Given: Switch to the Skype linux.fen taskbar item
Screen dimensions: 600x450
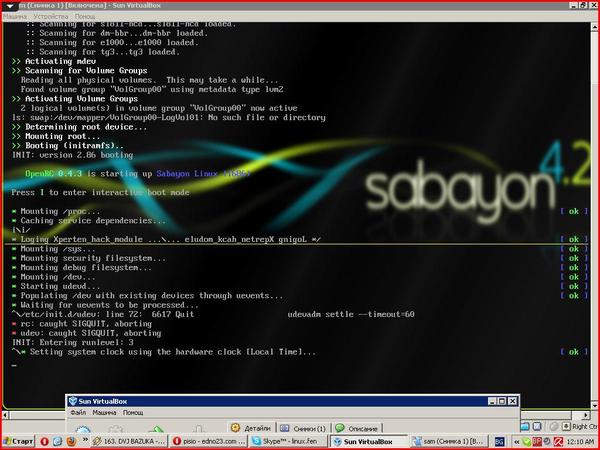Looking at the screenshot, I should pos(288,442).
